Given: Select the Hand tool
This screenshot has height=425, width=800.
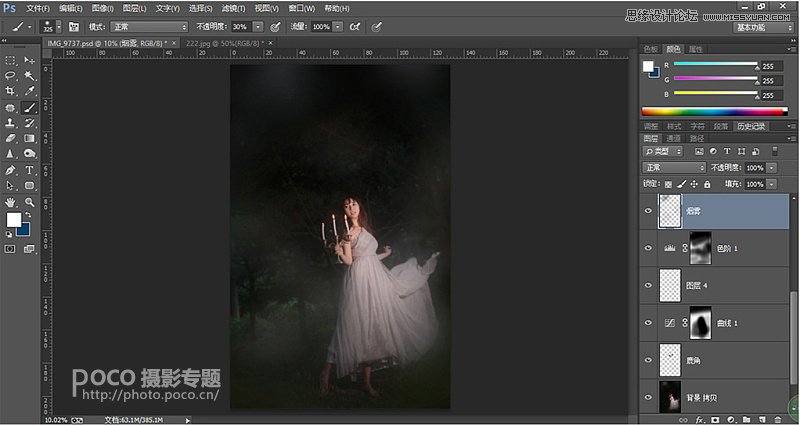Looking at the screenshot, I should click(x=10, y=202).
